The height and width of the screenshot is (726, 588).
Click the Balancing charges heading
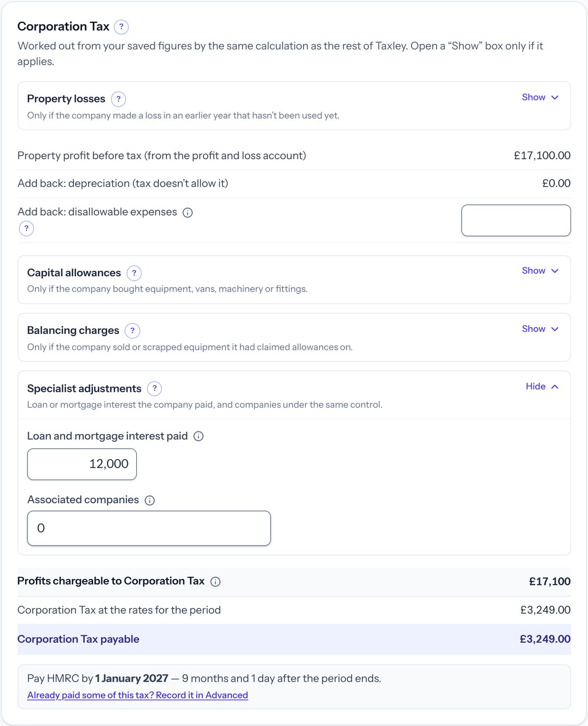pos(73,331)
